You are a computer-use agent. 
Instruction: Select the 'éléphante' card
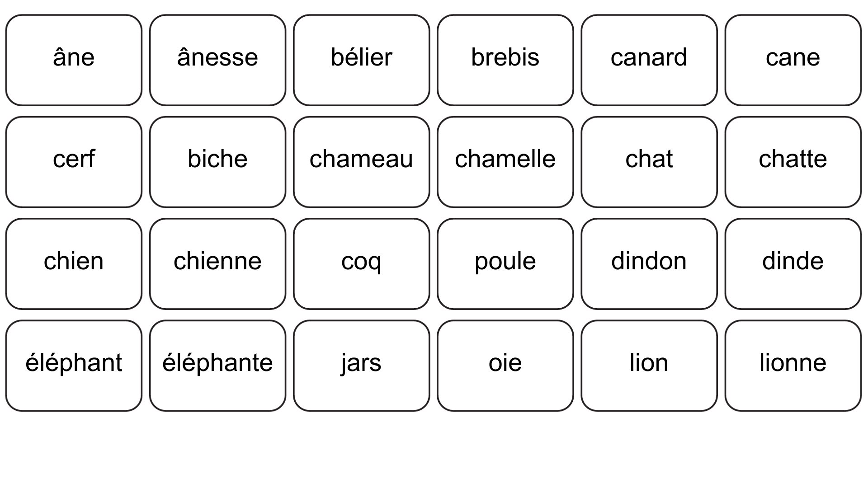[x=217, y=366]
